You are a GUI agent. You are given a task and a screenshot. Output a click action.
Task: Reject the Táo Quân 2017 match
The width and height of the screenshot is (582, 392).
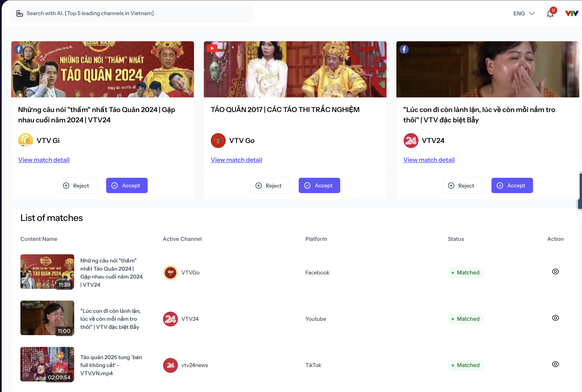click(x=270, y=185)
